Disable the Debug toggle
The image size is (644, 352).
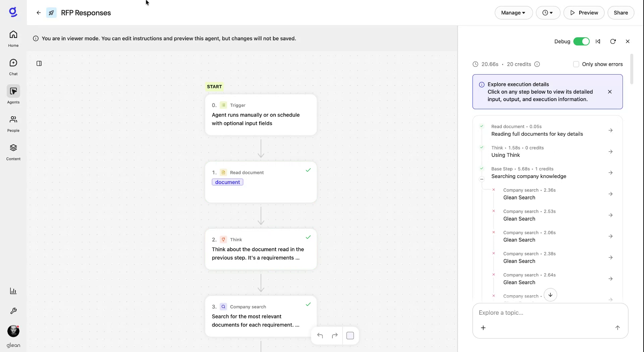581,41
